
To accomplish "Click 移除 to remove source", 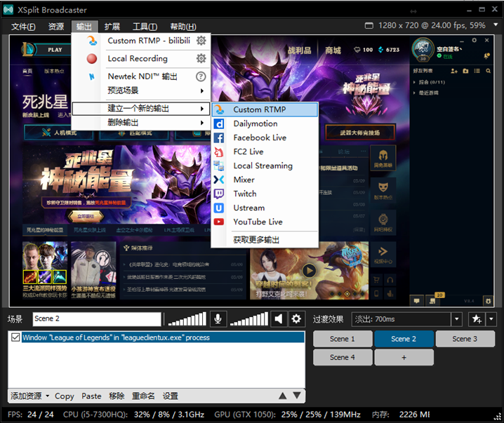I will (117, 396).
